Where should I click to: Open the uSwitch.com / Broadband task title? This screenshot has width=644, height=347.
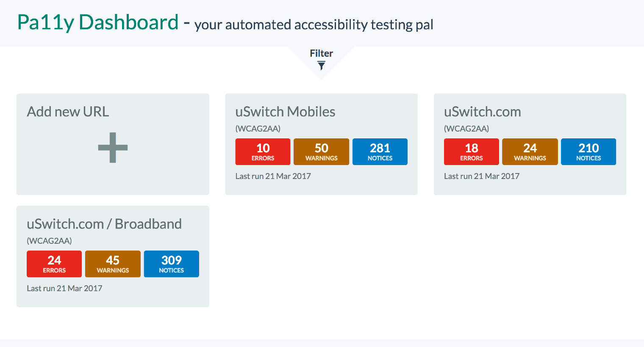click(x=104, y=224)
